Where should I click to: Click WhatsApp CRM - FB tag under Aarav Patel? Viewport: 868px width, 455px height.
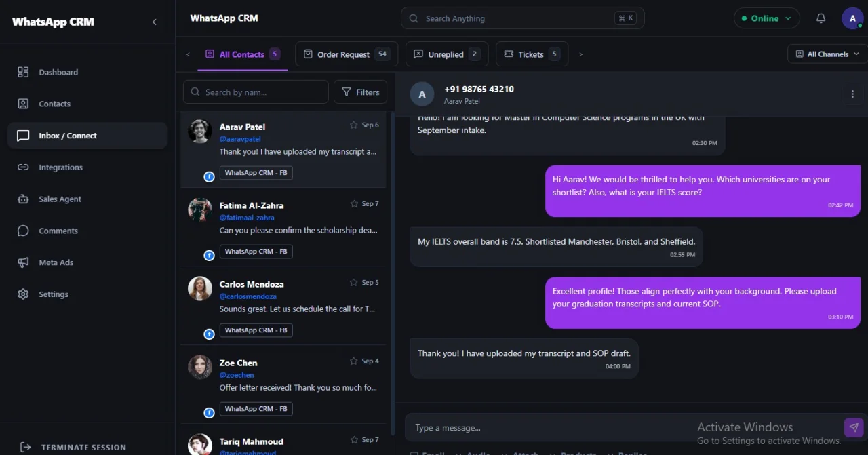click(256, 173)
